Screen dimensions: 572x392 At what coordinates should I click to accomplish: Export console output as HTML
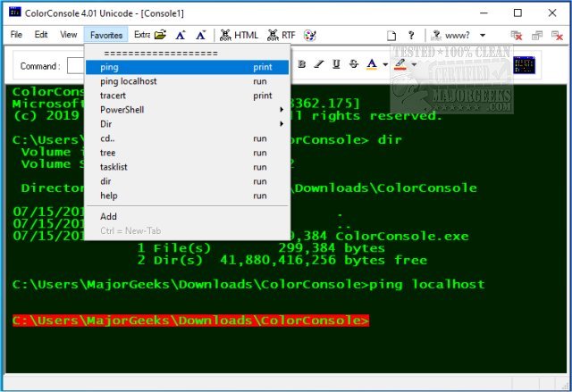pyautogui.click(x=239, y=36)
